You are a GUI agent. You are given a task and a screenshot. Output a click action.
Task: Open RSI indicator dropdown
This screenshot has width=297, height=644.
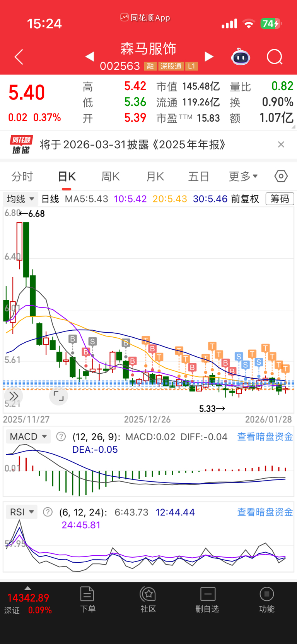pyautogui.click(x=22, y=512)
